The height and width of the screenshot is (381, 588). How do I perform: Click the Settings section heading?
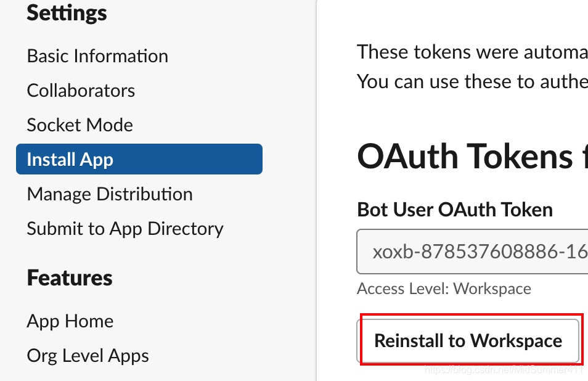(67, 13)
